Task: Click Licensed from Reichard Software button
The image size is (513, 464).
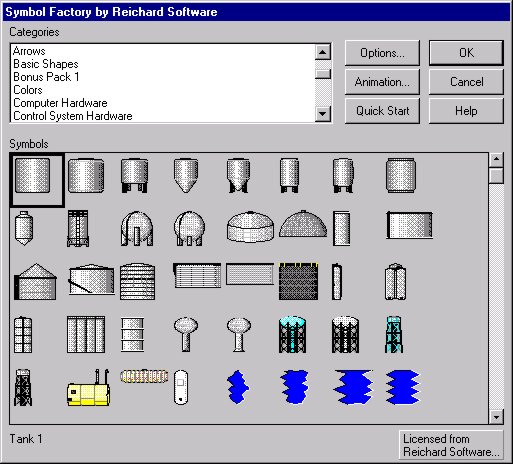Action: tap(451, 445)
